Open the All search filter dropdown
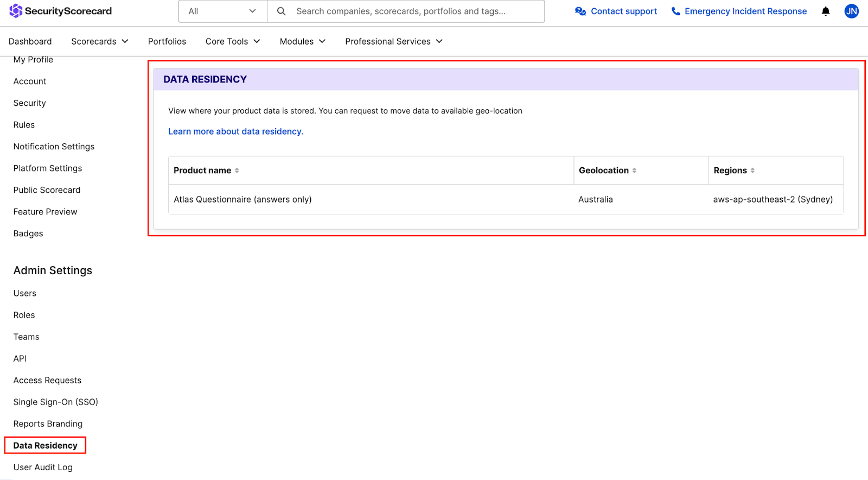The width and height of the screenshot is (868, 480). click(222, 11)
